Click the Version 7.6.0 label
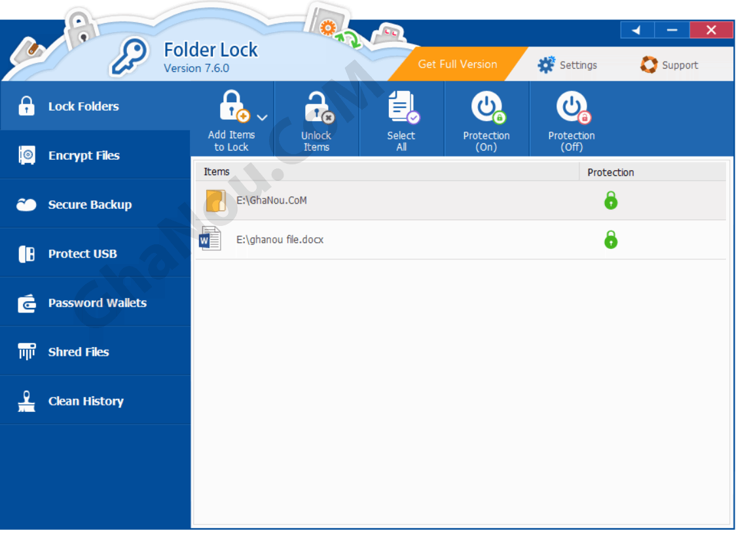Viewport: 749px width, 560px height. pyautogui.click(x=196, y=68)
